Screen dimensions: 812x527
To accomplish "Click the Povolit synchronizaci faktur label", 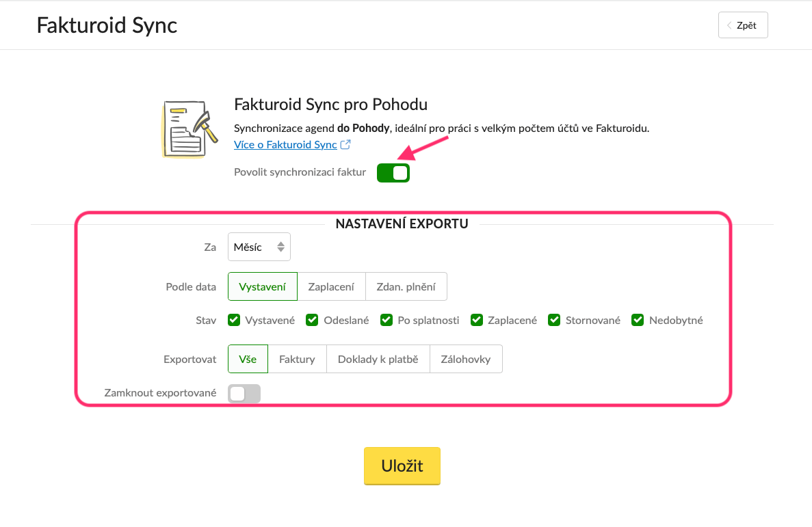I will (x=300, y=172).
